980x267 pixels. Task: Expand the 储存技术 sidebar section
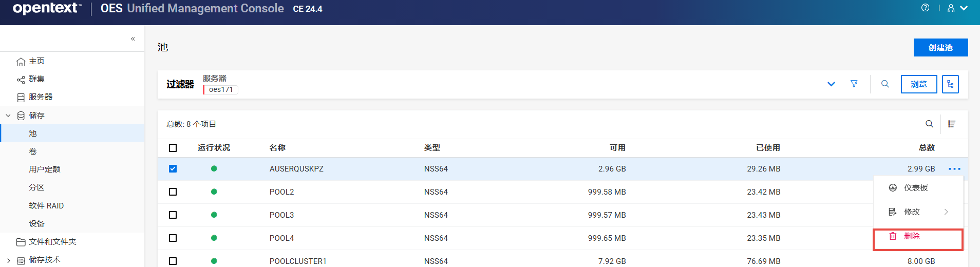(8, 260)
